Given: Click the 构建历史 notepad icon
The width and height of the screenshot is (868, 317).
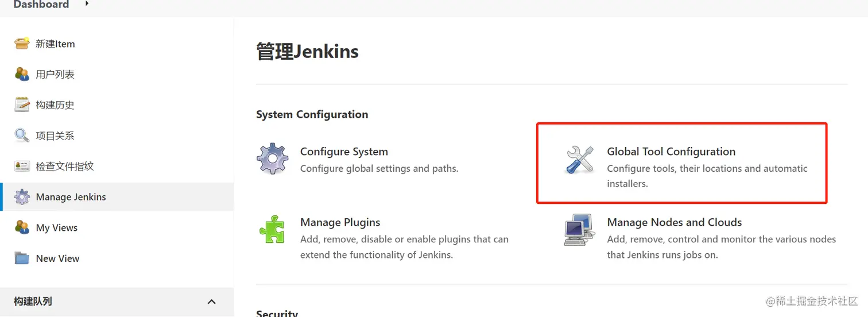Looking at the screenshot, I should 22,105.
